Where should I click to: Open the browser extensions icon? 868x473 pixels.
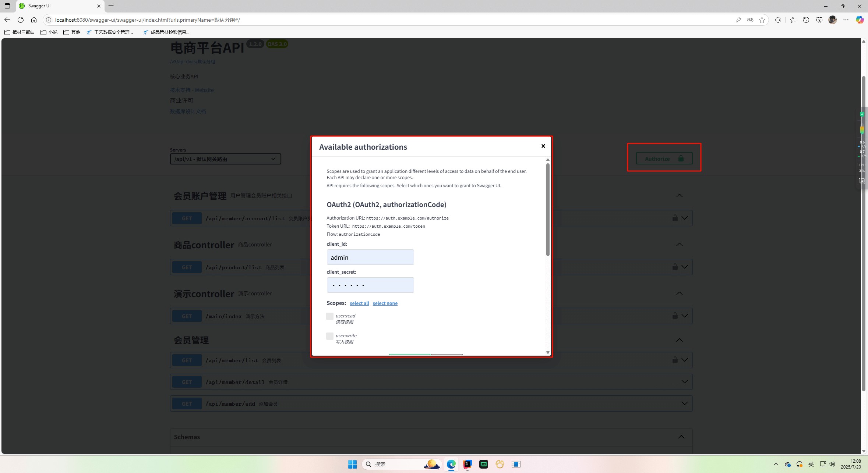777,20
